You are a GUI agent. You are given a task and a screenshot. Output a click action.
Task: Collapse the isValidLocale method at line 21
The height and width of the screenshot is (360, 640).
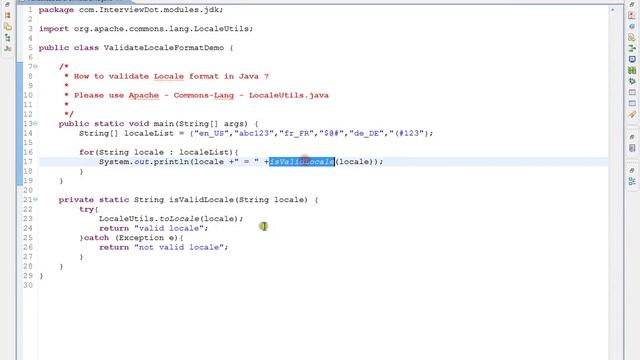(x=36, y=200)
